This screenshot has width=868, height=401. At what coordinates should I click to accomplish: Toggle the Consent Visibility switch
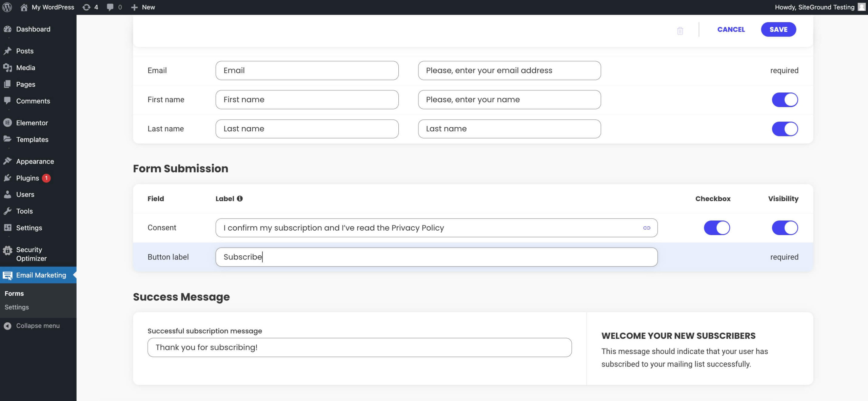[785, 228]
